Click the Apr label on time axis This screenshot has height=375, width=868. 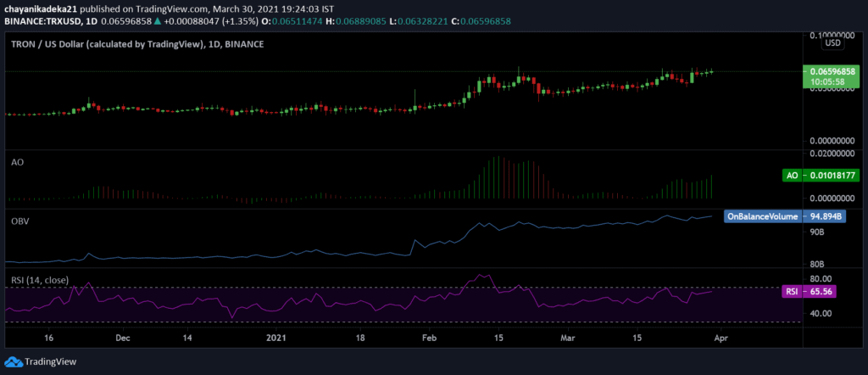(720, 338)
